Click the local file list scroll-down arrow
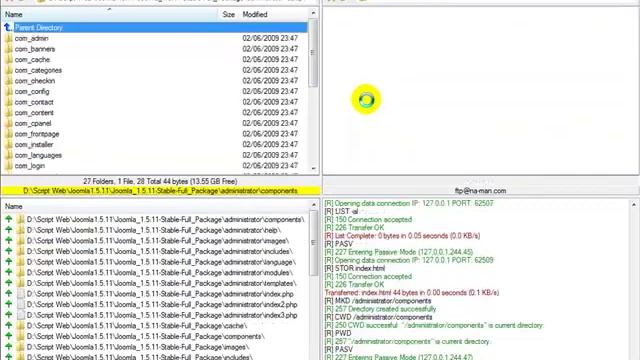Viewport: 640px width, 360px height. point(313,168)
